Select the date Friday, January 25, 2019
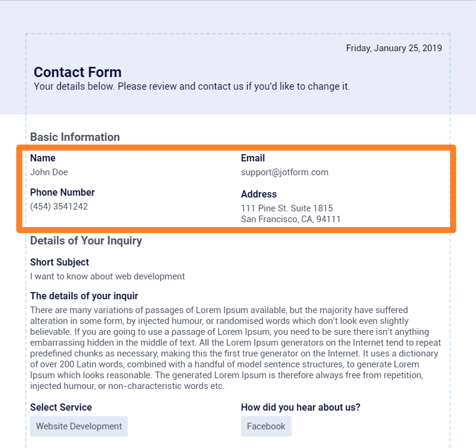476x448 pixels. tap(393, 48)
